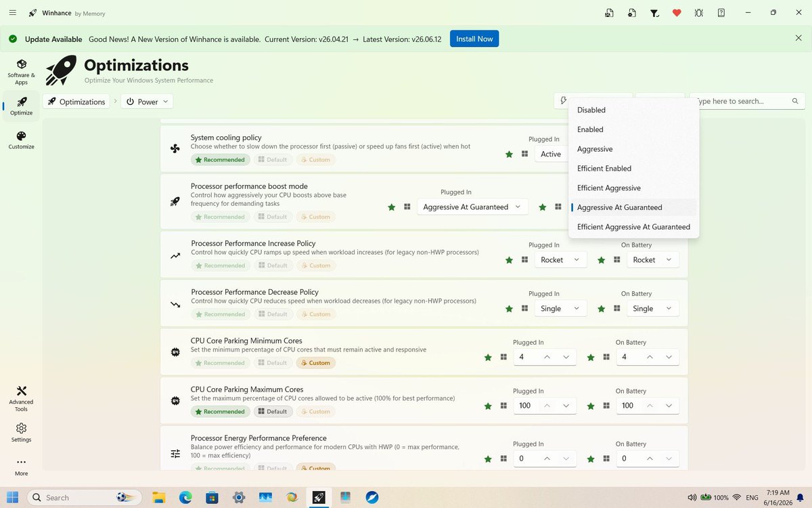
Task: Decrease On Battery value for Core Parking Maximum Cores
Action: [669, 406]
